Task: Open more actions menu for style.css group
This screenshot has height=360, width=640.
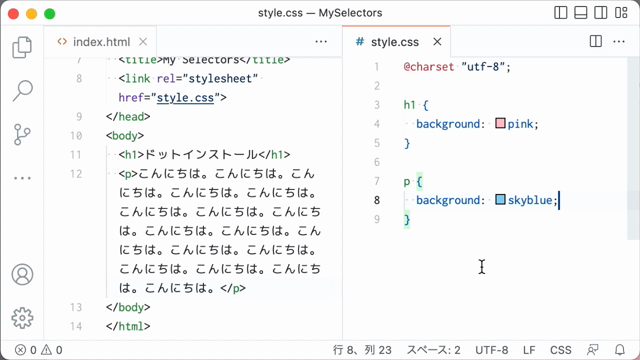Action: pyautogui.click(x=619, y=42)
